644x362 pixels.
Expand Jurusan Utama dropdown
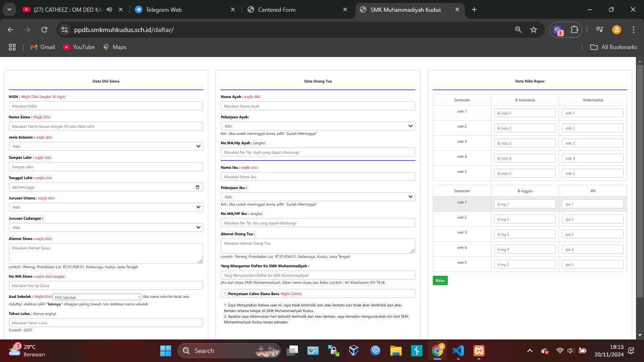(x=106, y=207)
